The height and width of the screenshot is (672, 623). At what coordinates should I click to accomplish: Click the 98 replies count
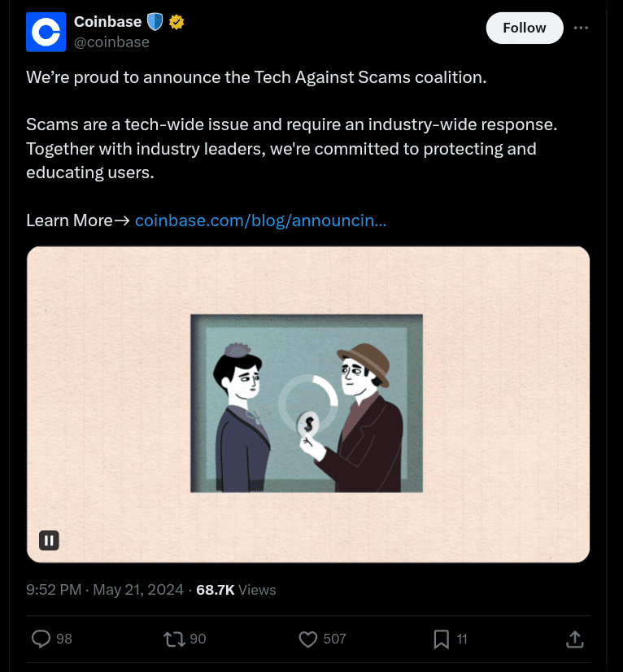(x=64, y=639)
